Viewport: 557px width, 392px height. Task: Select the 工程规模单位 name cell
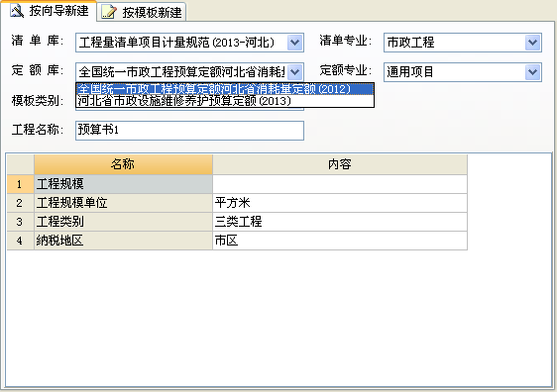123,203
